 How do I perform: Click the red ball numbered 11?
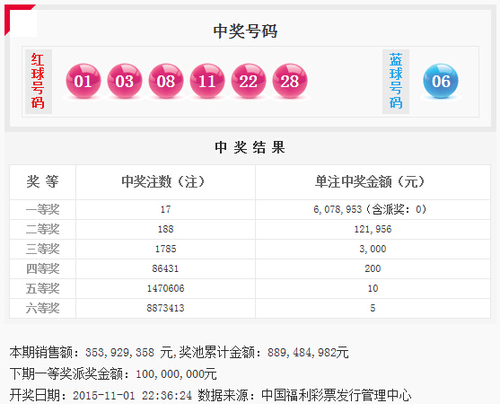(207, 81)
